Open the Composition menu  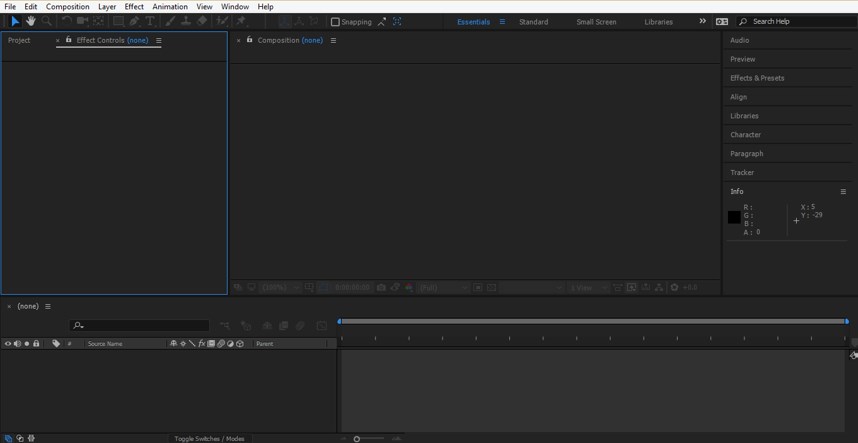pyautogui.click(x=67, y=7)
